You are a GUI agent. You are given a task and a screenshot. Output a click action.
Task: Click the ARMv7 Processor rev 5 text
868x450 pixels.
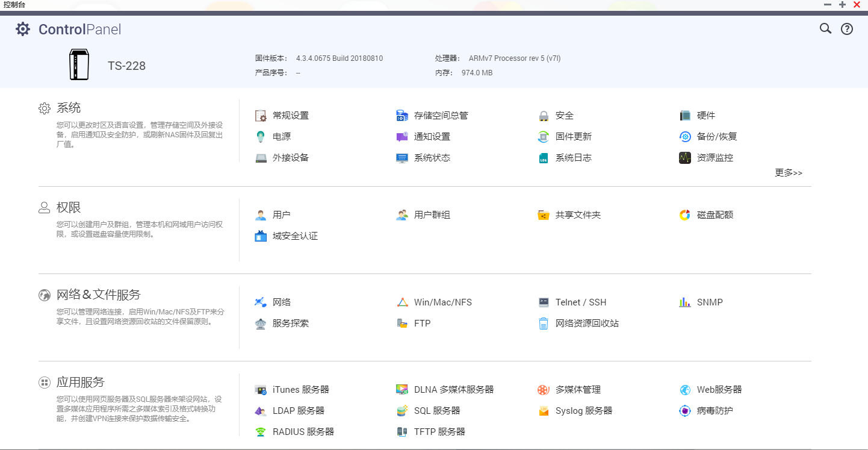coord(515,58)
